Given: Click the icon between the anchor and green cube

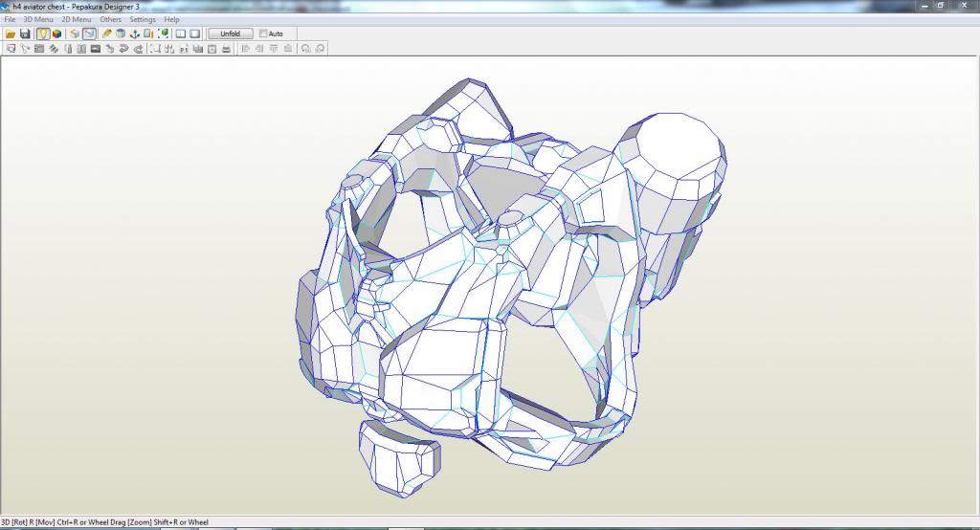Looking at the screenshot, I should tap(148, 33).
